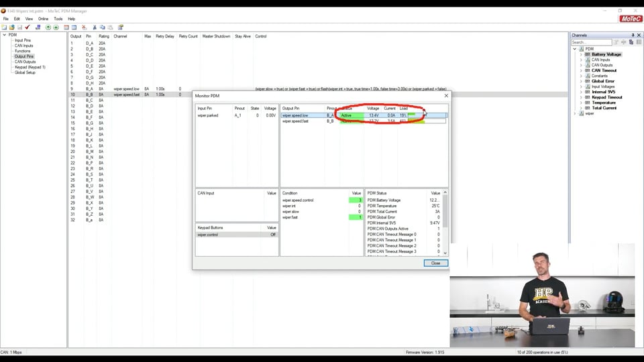644x362 pixels.
Task: Click the green down-arrow toolbar icon
Action: (x=56, y=27)
